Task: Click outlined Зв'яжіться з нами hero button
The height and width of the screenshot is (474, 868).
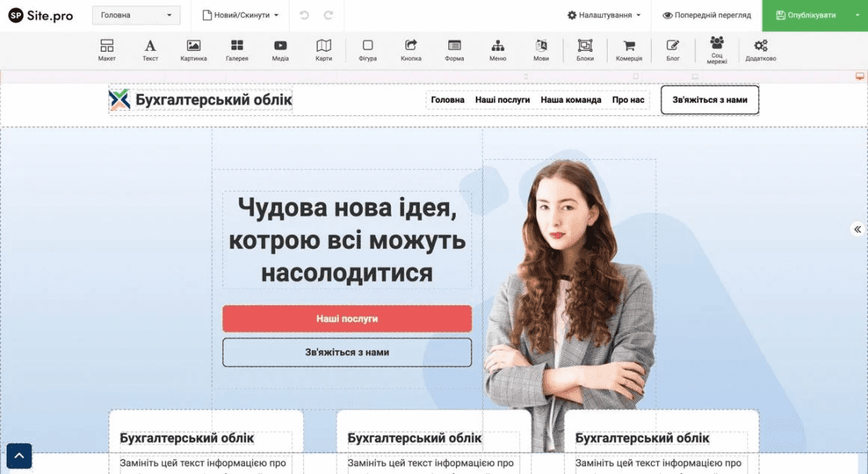Action: click(347, 352)
